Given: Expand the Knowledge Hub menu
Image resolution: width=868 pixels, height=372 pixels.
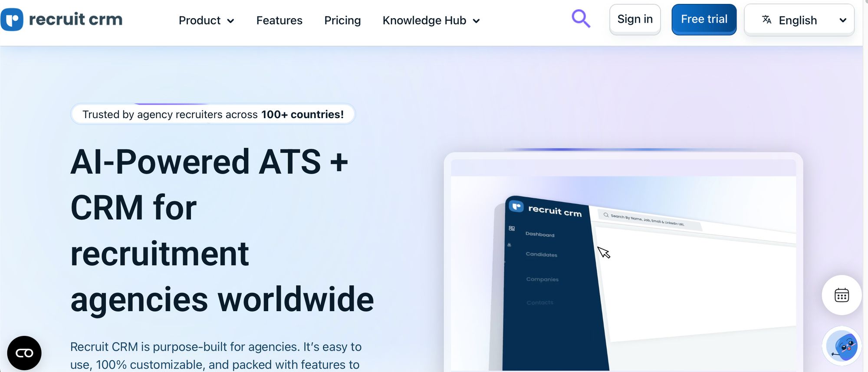Looking at the screenshot, I should (431, 20).
